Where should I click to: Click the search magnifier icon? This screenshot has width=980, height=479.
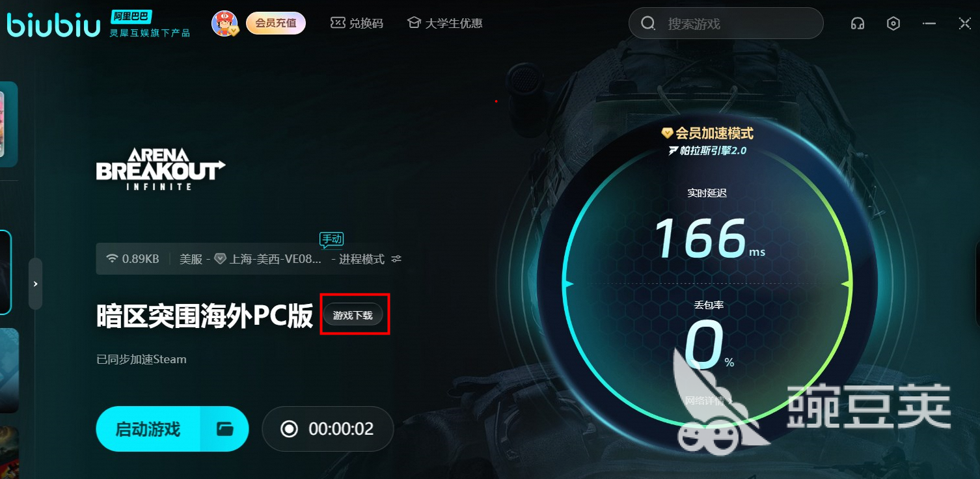click(x=648, y=23)
